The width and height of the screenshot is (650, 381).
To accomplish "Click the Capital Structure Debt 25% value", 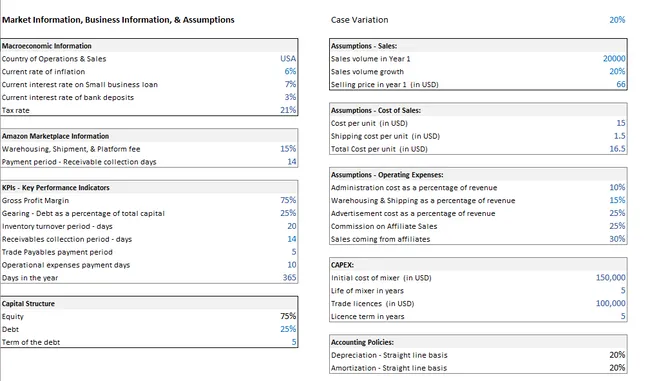I will pyautogui.click(x=288, y=329).
